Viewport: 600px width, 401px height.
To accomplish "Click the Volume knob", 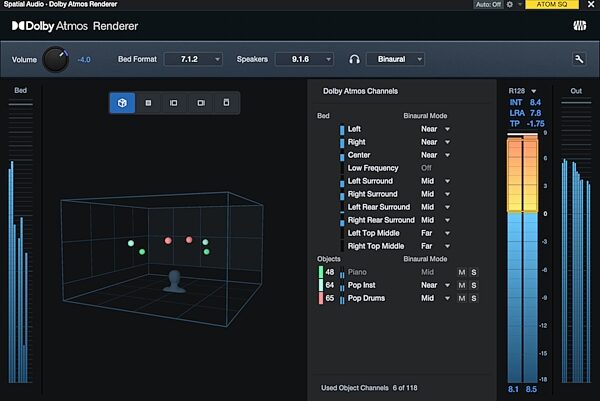I will (x=55, y=59).
